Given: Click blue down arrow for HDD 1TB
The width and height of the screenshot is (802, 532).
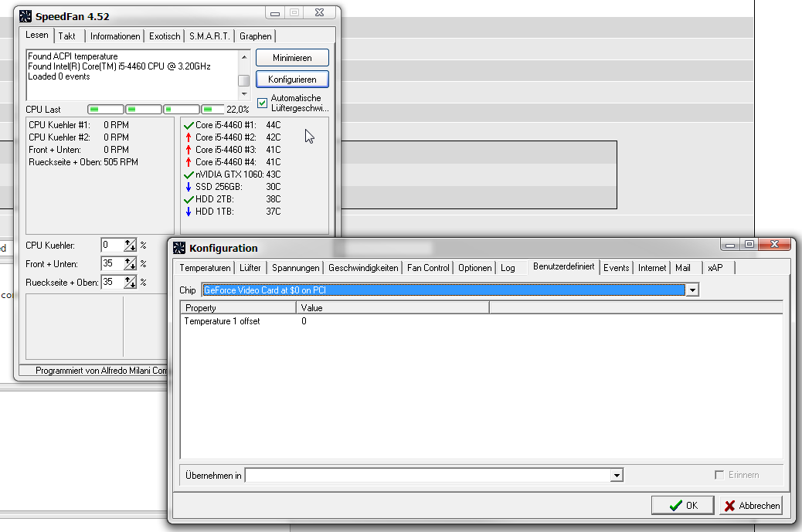Looking at the screenshot, I should 189,212.
